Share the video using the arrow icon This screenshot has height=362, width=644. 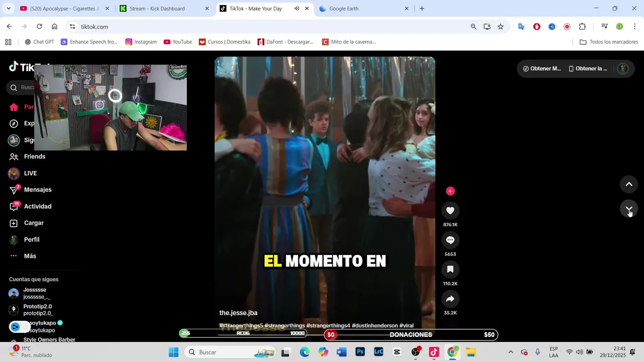point(450,299)
